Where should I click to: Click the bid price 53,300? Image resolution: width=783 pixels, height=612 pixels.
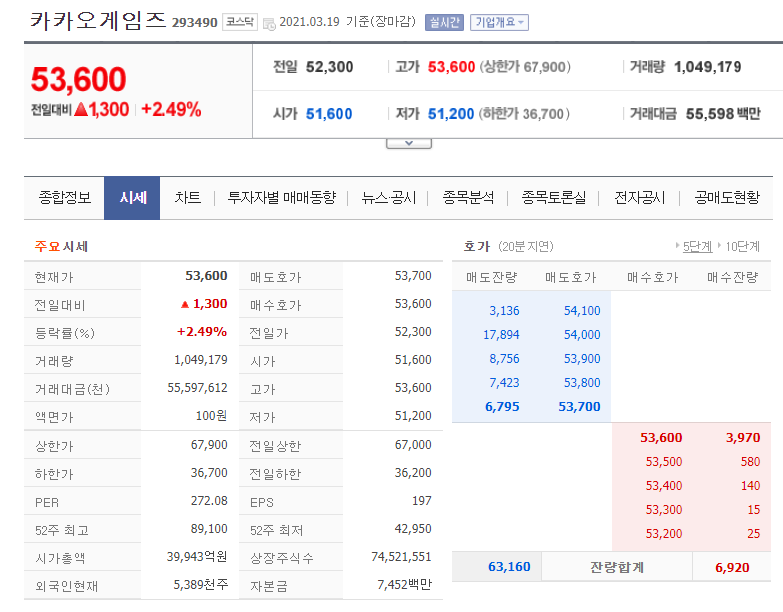pyautogui.click(x=664, y=510)
